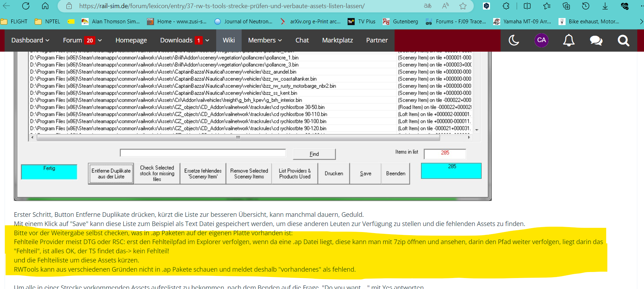Click the site info lock icon
Image resolution: width=644 pixels, height=289 pixels.
69,6
